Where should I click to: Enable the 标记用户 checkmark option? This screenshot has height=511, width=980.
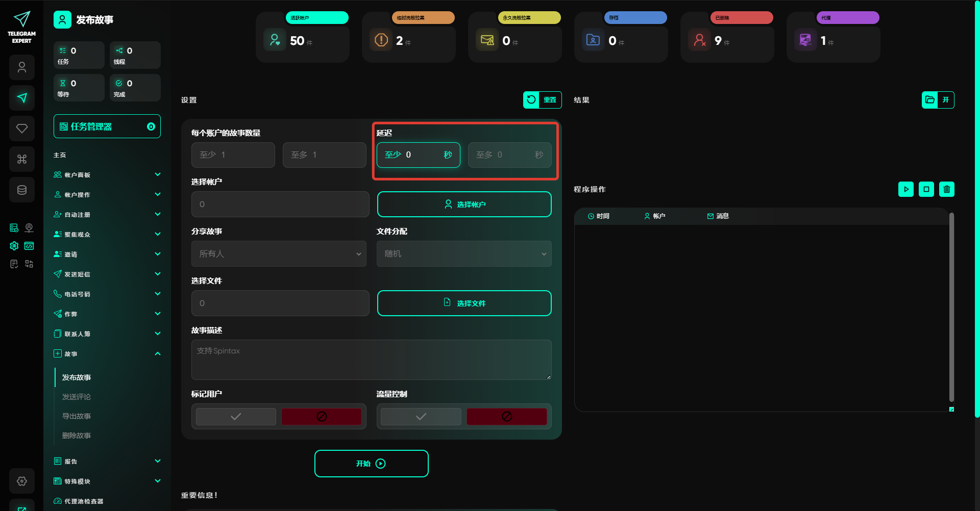tap(236, 417)
